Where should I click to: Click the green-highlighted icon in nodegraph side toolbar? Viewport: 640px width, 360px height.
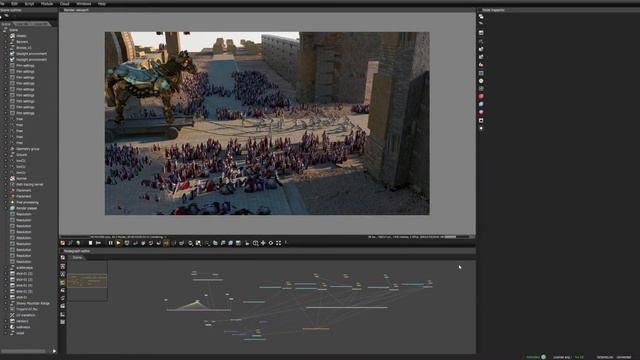click(x=62, y=282)
